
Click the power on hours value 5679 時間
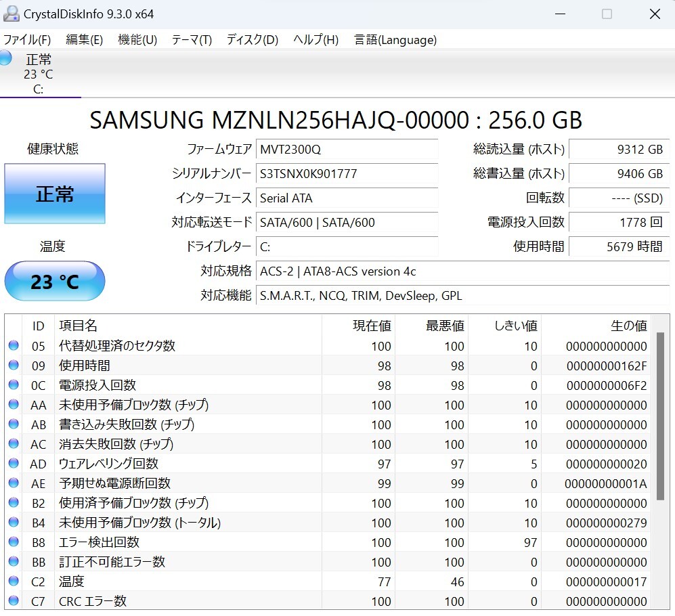[619, 246]
